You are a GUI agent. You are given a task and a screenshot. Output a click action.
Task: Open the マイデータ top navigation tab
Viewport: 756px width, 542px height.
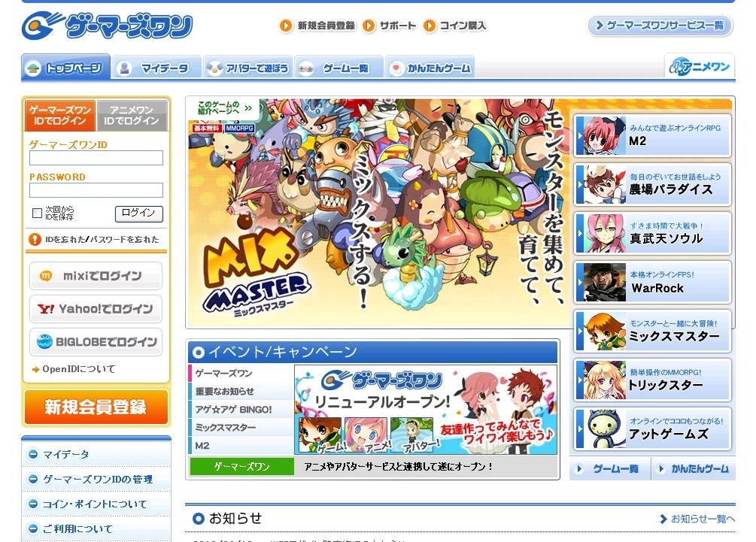tap(156, 68)
